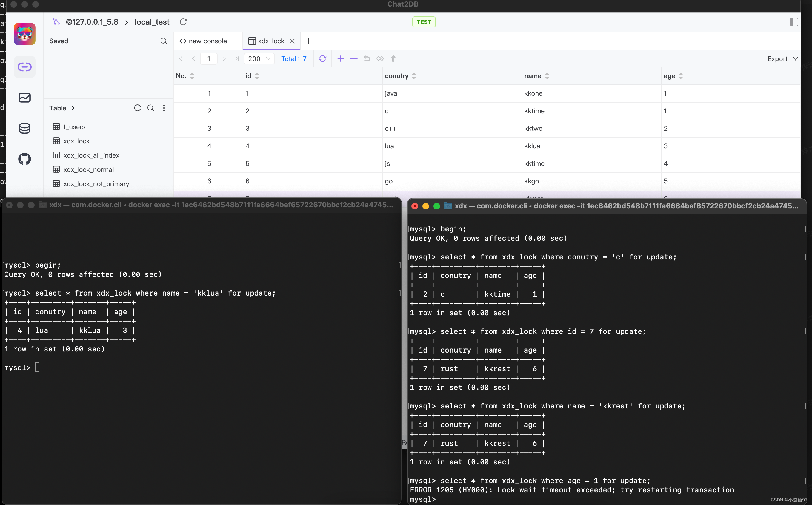This screenshot has width=812, height=505.
Task: Click the database icon before @127.0.0.1_5.8
Action: click(x=56, y=22)
